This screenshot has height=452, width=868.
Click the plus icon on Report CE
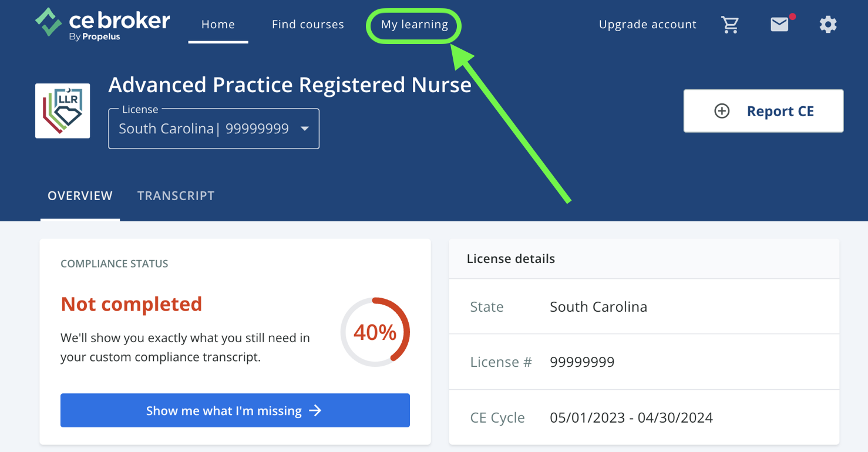pyautogui.click(x=721, y=111)
